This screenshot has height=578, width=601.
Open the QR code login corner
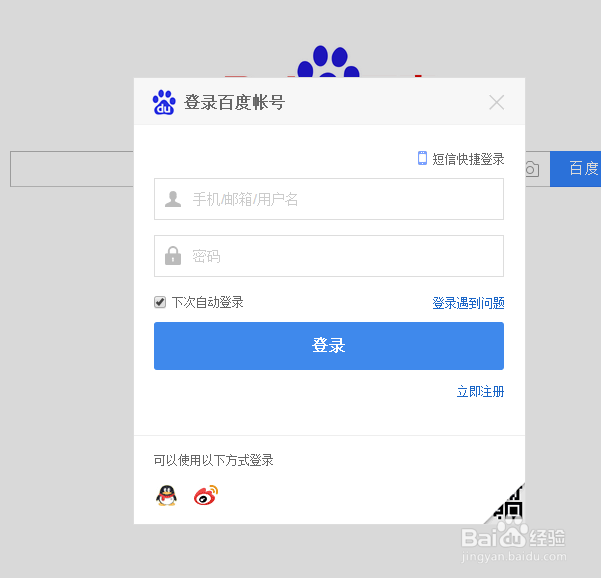508,507
